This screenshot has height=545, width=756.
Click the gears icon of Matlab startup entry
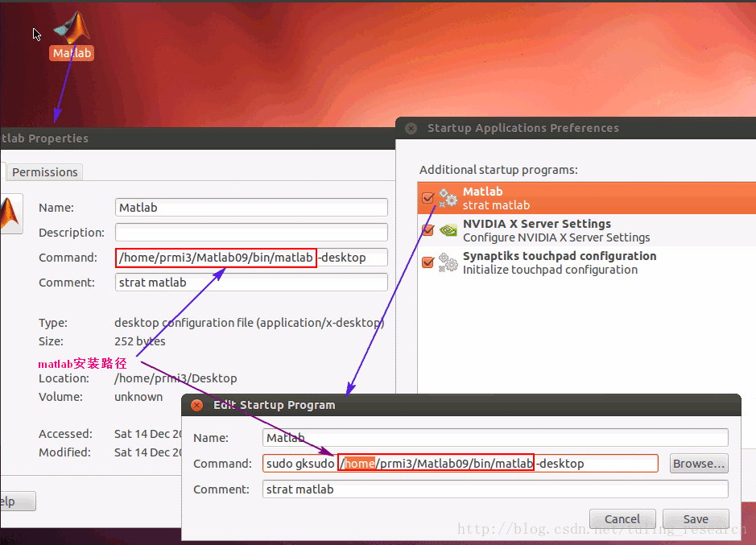pyautogui.click(x=448, y=198)
